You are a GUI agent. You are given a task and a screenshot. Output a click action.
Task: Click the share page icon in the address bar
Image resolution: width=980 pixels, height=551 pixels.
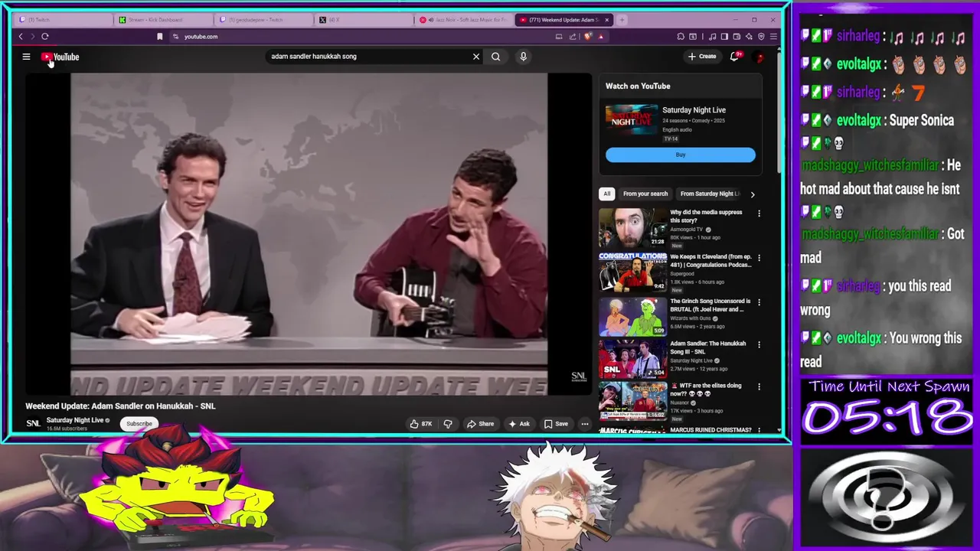coord(573,37)
